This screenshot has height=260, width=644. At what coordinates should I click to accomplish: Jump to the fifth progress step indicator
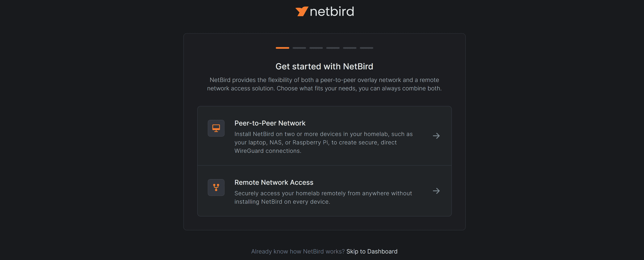[350, 48]
